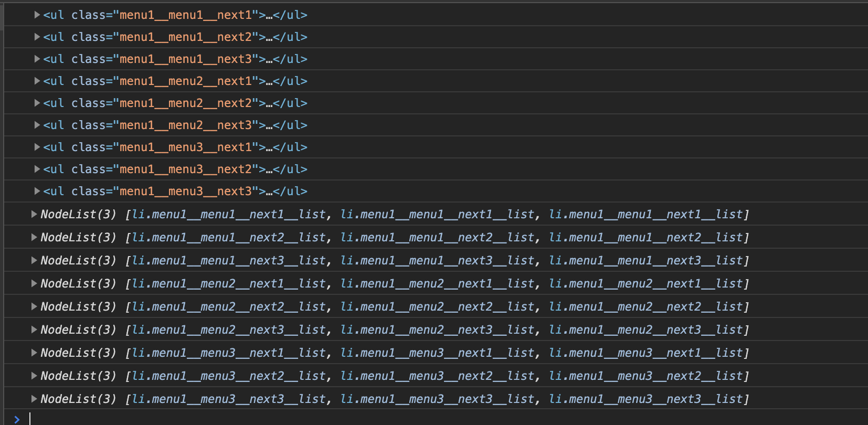The image size is (868, 425).
Task: Expand NodeList of menu1__menu3__next3__list items
Action: click(34, 399)
